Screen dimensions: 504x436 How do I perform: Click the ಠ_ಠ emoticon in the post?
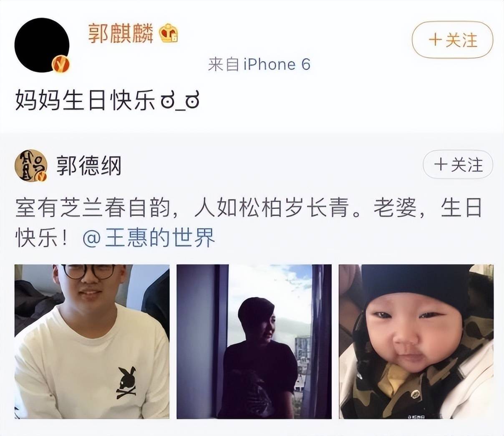point(180,101)
